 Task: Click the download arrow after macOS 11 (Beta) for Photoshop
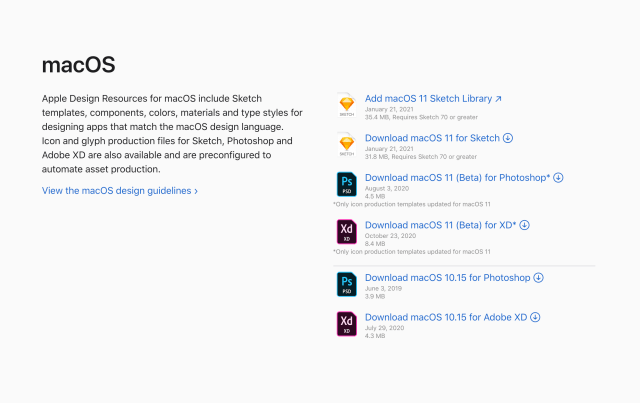coord(558,178)
